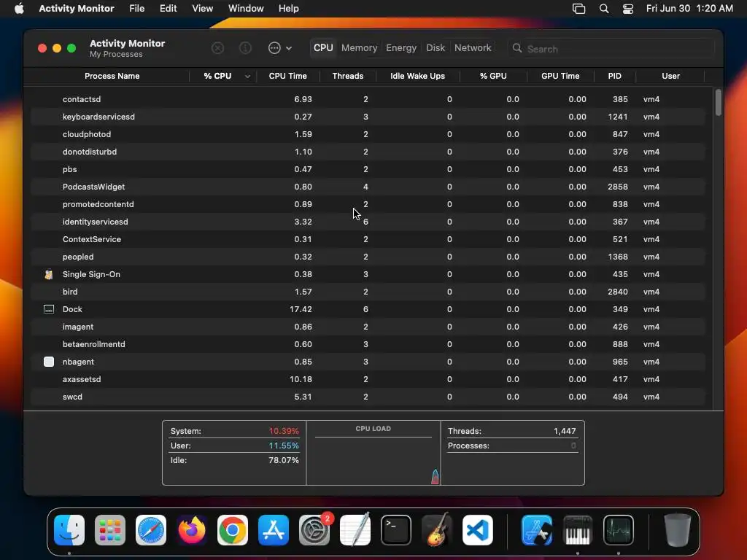This screenshot has height=560, width=747.
Task: Click the process list vertical scrollbar
Action: tap(718, 102)
